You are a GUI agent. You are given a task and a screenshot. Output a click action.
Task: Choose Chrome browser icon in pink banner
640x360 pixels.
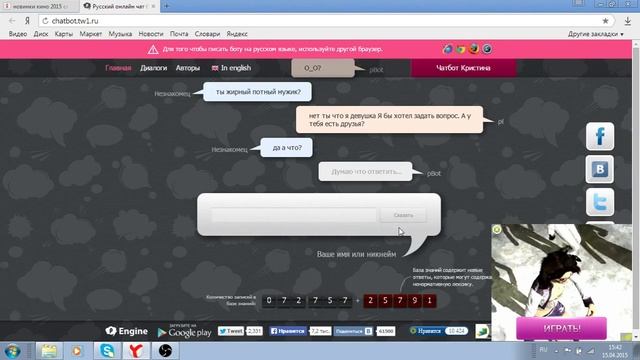click(461, 49)
